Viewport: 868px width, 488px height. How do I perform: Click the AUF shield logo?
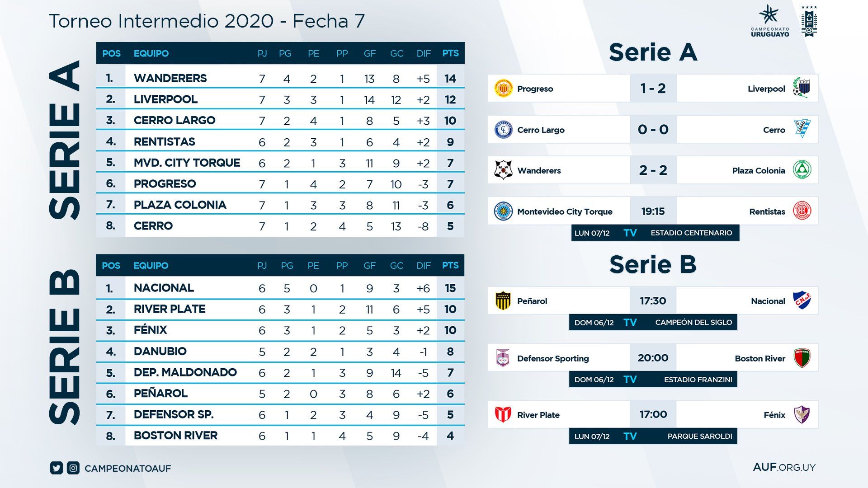pyautogui.click(x=809, y=21)
